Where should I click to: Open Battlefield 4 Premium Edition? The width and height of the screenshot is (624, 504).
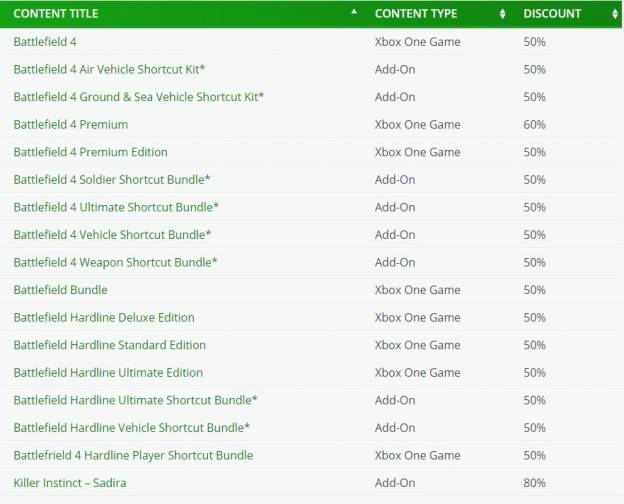(90, 152)
